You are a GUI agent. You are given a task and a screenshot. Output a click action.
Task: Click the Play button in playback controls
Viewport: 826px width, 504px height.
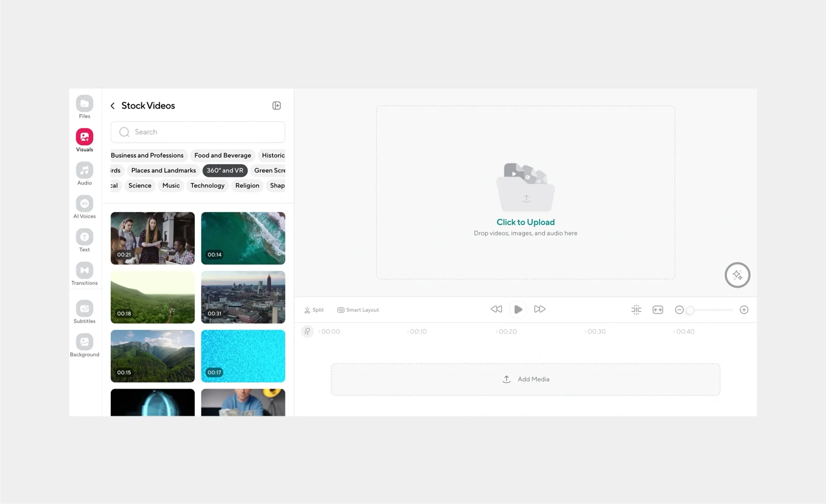[518, 309]
